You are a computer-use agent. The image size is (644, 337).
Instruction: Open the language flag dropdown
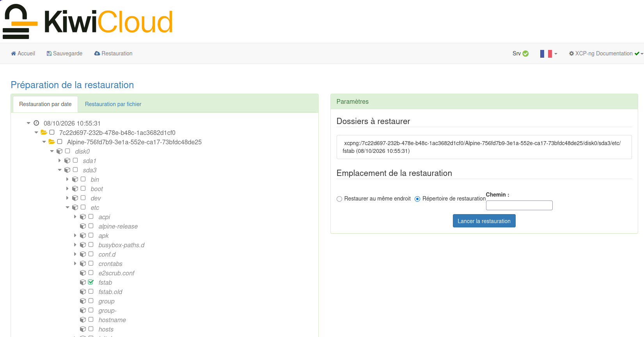(x=548, y=53)
